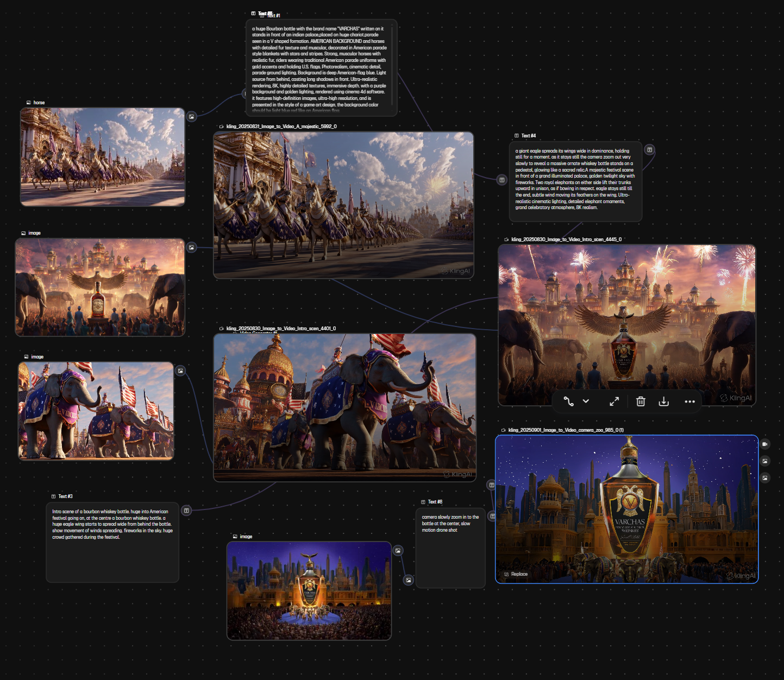The height and width of the screenshot is (680, 784).
Task: Click the Bourbon bottle prompt in Text #1
Action: click(319, 70)
